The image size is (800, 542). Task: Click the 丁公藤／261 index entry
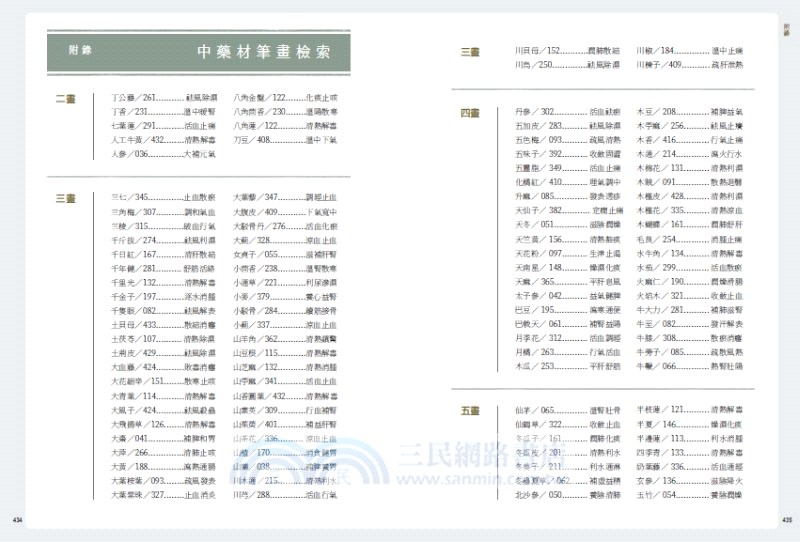tap(164, 97)
